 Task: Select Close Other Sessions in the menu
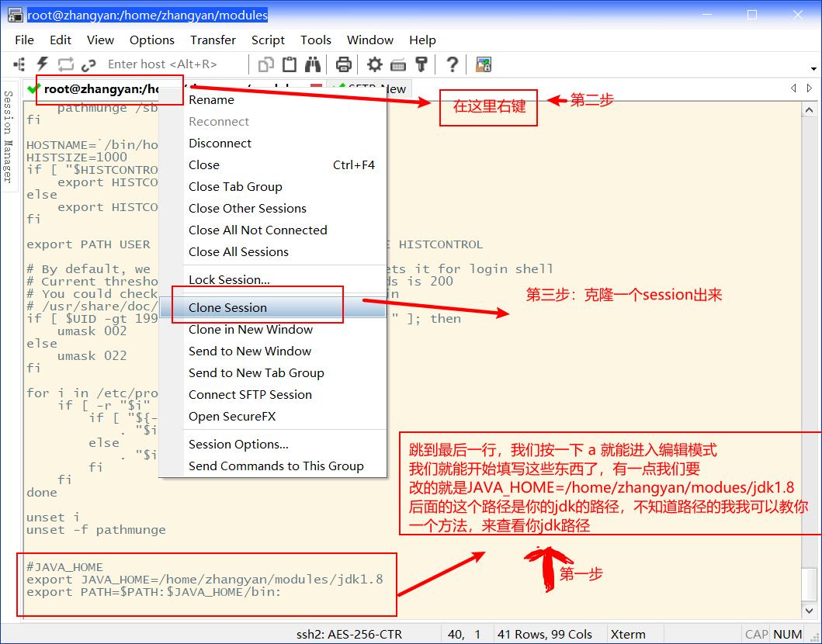coord(247,208)
